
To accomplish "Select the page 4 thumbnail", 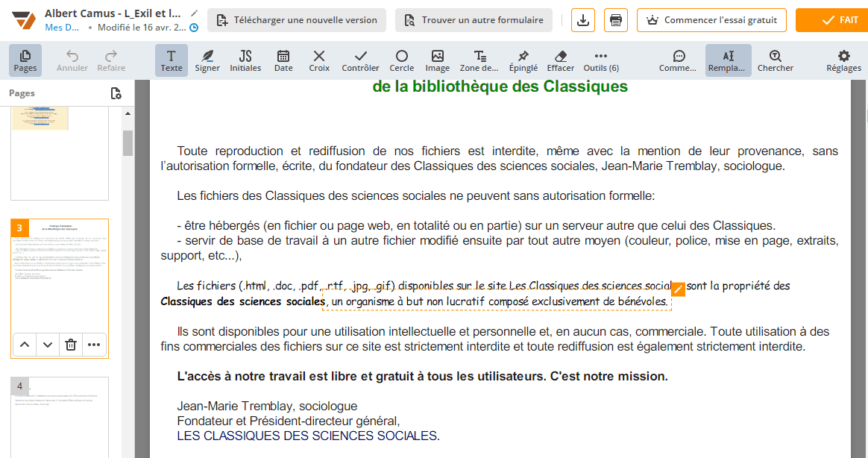I will [60, 418].
